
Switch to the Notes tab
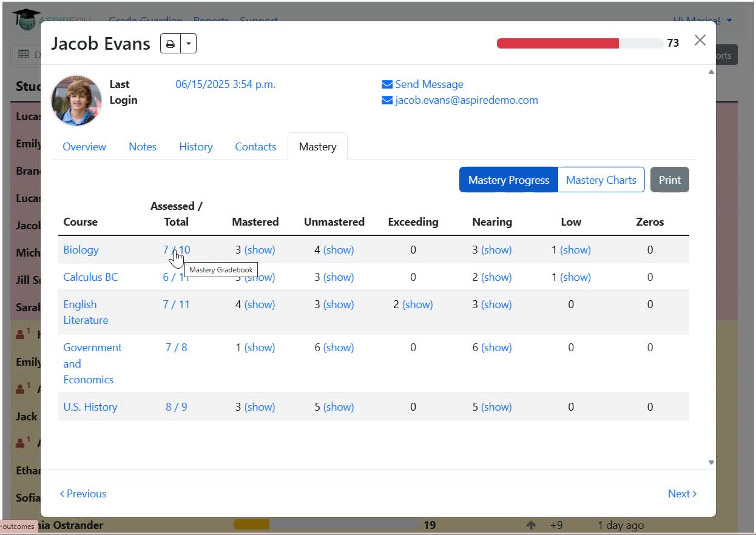tap(143, 147)
